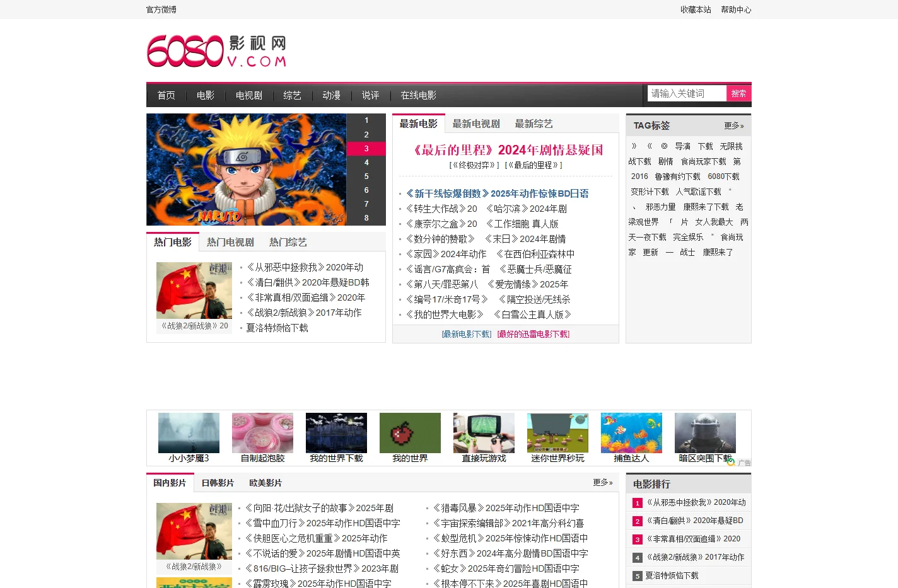The width and height of the screenshot is (898, 588).
Task: Open the 电视剧 navigation item
Action: click(249, 95)
